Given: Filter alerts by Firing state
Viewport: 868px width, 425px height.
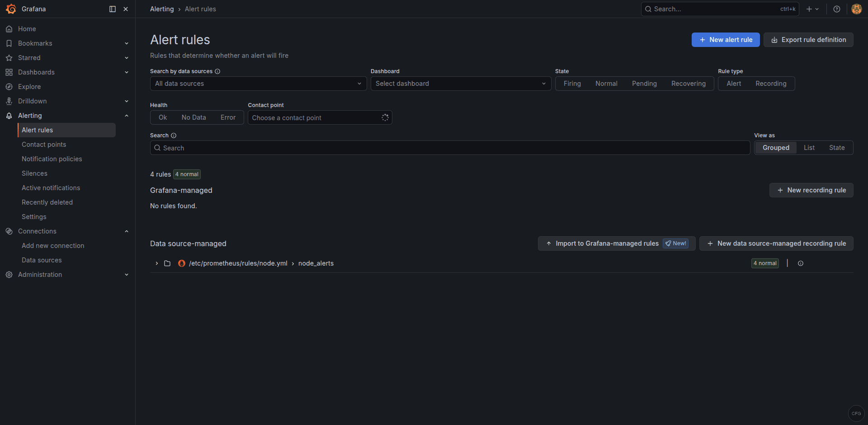Looking at the screenshot, I should click(x=572, y=84).
